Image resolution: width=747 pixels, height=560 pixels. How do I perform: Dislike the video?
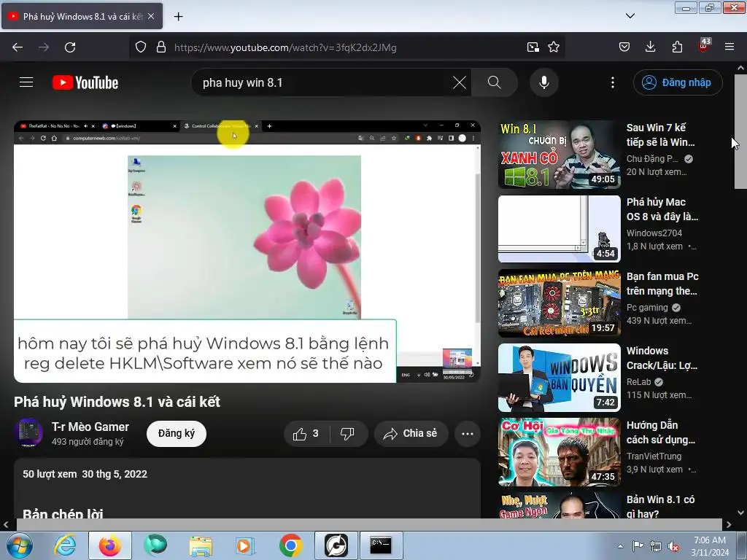tap(348, 434)
